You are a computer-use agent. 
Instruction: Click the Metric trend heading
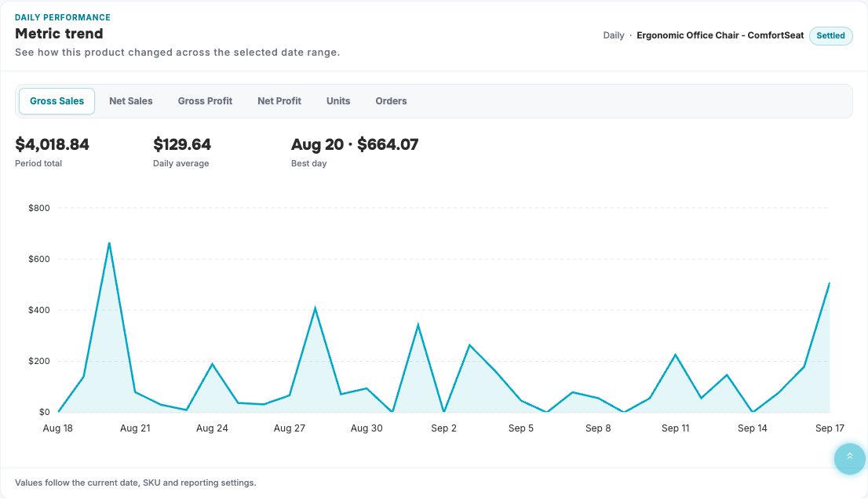point(59,34)
